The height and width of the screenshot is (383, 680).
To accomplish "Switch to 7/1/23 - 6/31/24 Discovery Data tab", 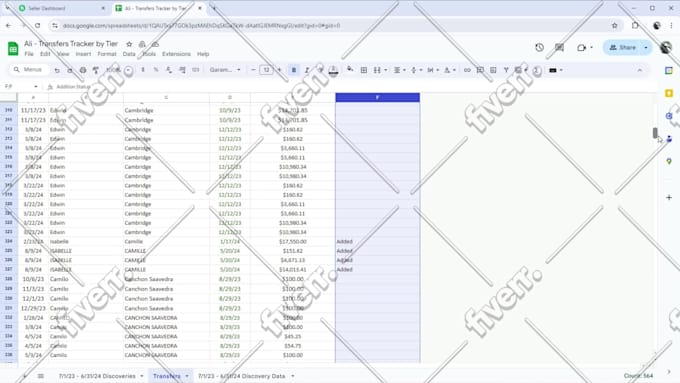I will 242,376.
